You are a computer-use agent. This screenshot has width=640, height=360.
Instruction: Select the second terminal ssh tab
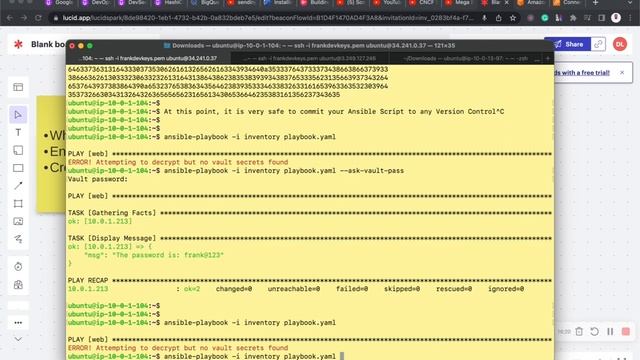coord(309,58)
